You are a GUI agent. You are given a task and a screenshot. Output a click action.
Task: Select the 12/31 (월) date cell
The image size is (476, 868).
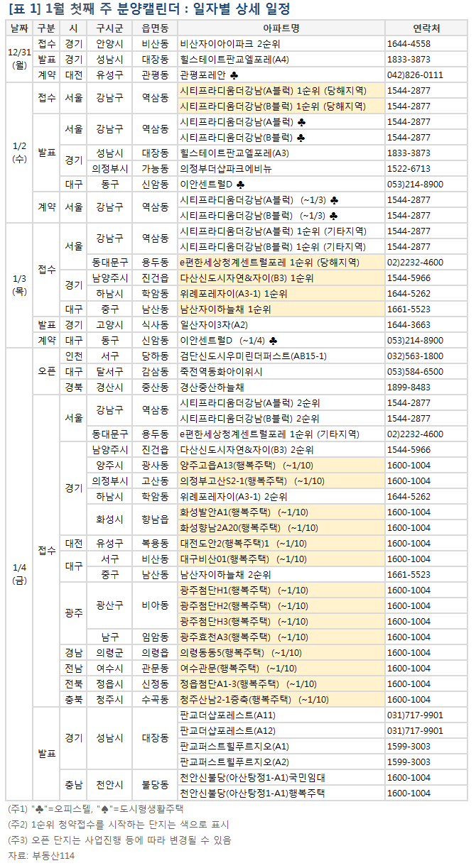[19, 59]
